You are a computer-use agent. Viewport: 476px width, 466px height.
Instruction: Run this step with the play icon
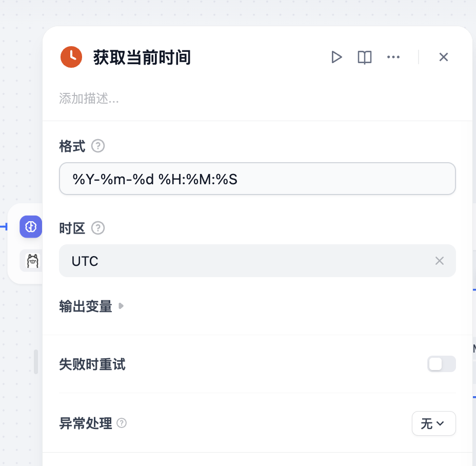click(x=336, y=57)
